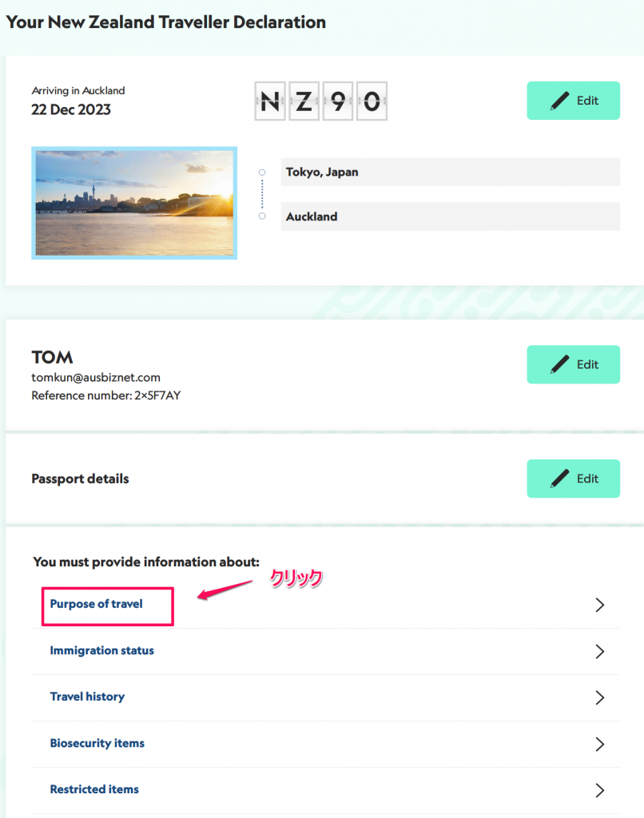Image resolution: width=644 pixels, height=818 pixels.
Task: Open Restricted items via its right chevron
Action: click(x=599, y=790)
